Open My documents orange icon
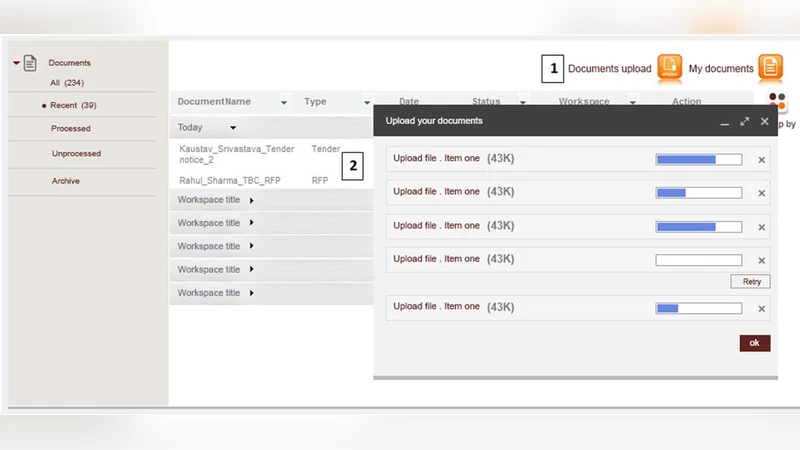The image size is (800, 450). (x=770, y=68)
